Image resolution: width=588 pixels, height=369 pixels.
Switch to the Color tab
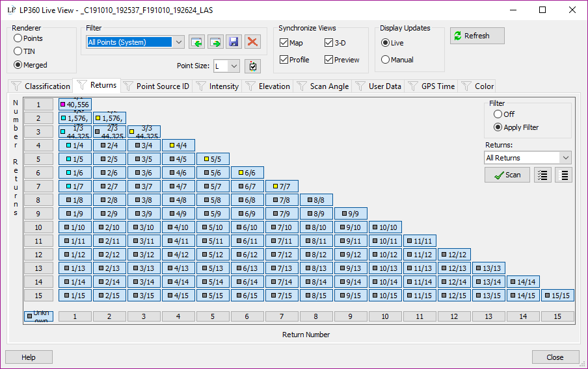point(477,86)
